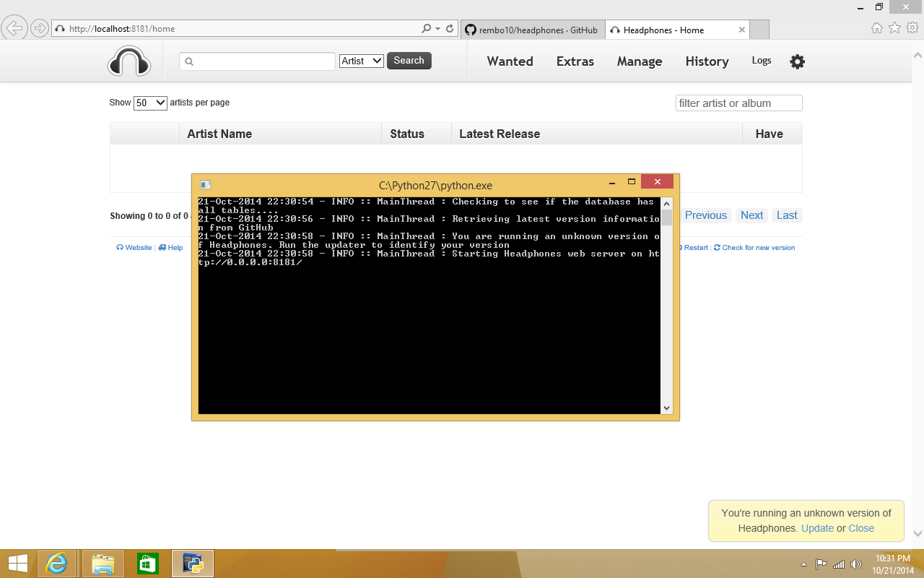Switch to Python taskbar icon
924x578 pixels.
[192, 564]
